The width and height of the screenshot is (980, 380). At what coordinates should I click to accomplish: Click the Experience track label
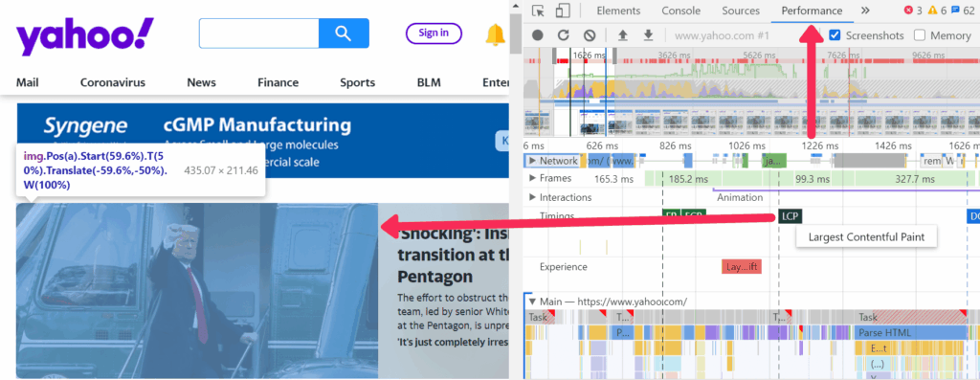[564, 267]
